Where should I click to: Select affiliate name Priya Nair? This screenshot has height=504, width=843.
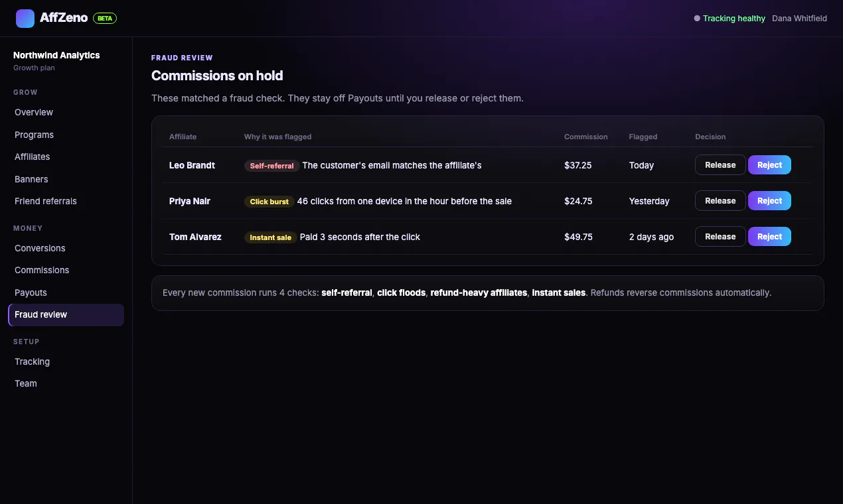(x=190, y=201)
